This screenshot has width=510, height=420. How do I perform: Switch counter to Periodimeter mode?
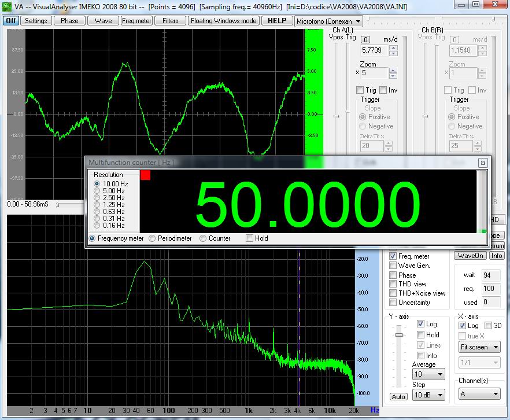pyautogui.click(x=151, y=238)
